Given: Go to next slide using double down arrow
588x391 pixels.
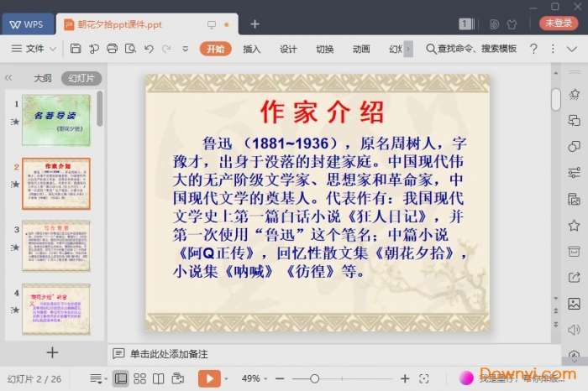Looking at the screenshot, I should [556, 324].
